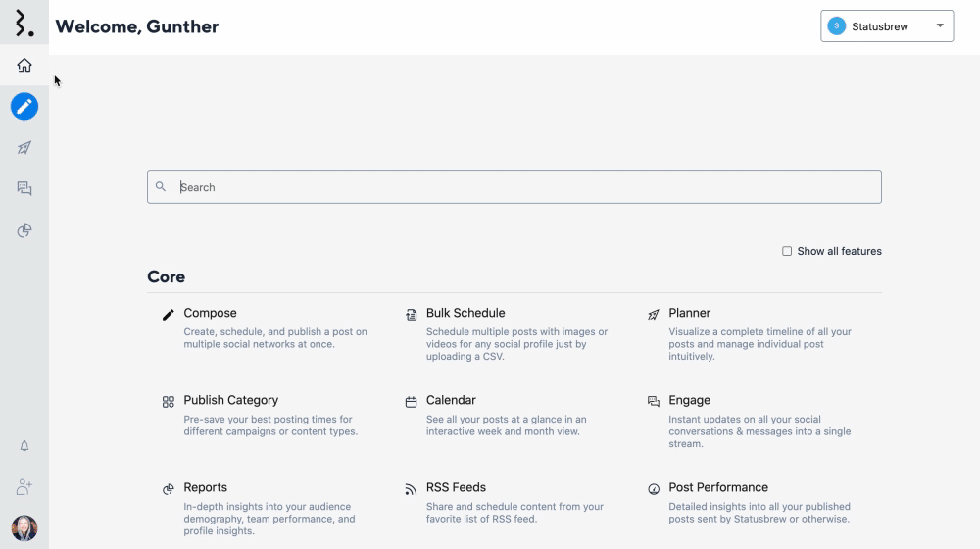Open the Publish Category feature
980x549 pixels.
click(230, 400)
